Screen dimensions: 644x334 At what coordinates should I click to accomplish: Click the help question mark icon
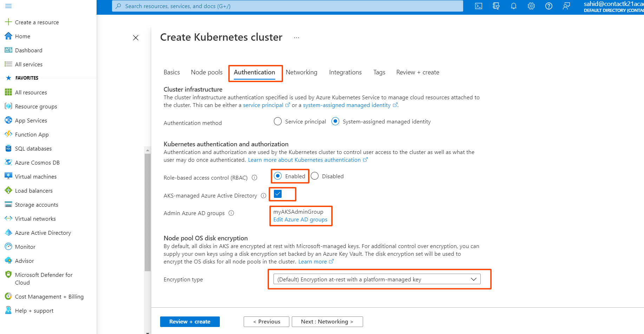pos(548,6)
